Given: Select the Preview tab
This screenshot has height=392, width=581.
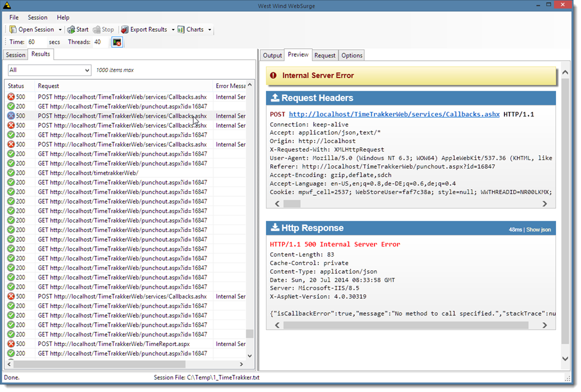Looking at the screenshot, I should (x=298, y=54).
